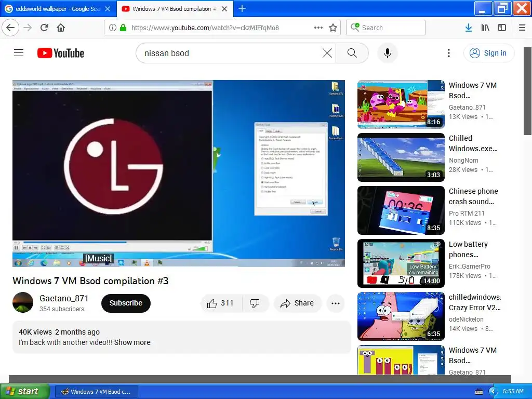Open the chilledwindows Crazy Error V2 thumbnail
532x399 pixels.
(x=401, y=316)
